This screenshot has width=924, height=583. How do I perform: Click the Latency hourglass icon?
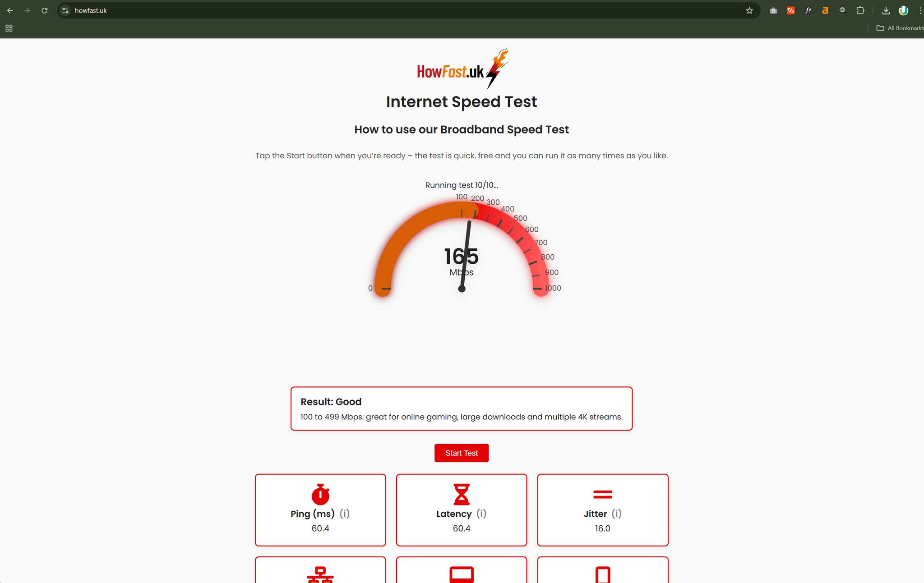[462, 494]
